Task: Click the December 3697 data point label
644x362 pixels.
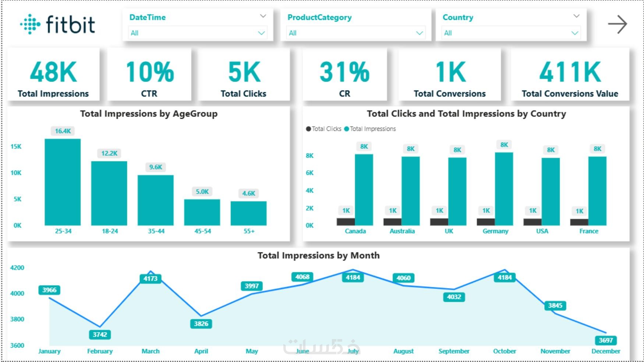Action: [x=606, y=340]
